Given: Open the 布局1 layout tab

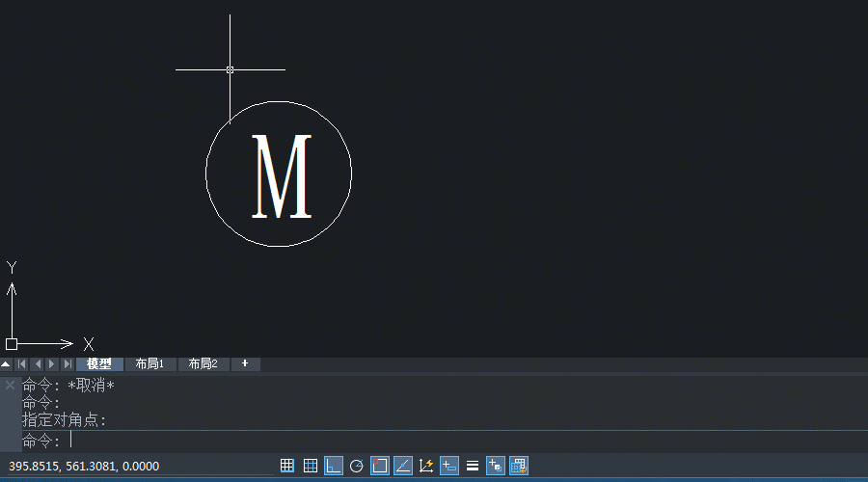Looking at the screenshot, I should 150,364.
